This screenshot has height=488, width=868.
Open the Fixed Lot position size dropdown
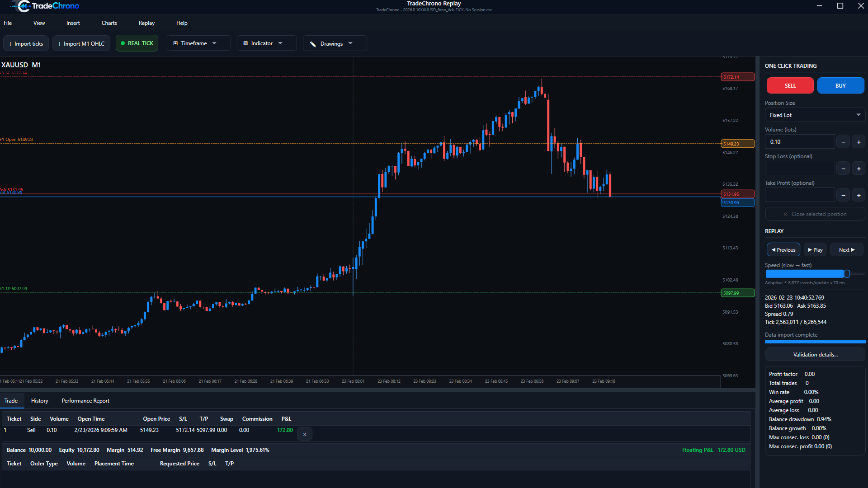[x=815, y=115]
